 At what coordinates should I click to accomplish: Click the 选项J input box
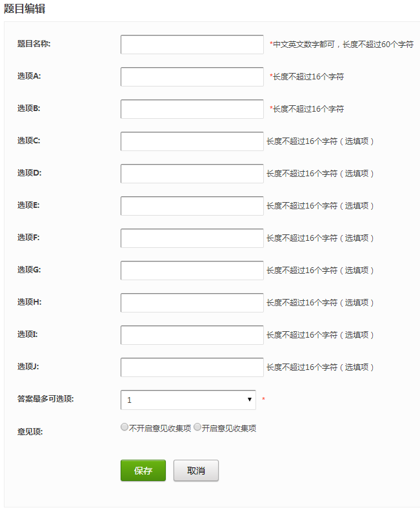[x=192, y=367]
